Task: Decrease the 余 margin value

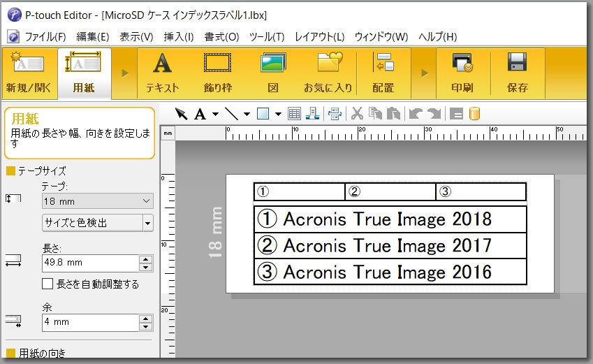Action: pos(145,326)
